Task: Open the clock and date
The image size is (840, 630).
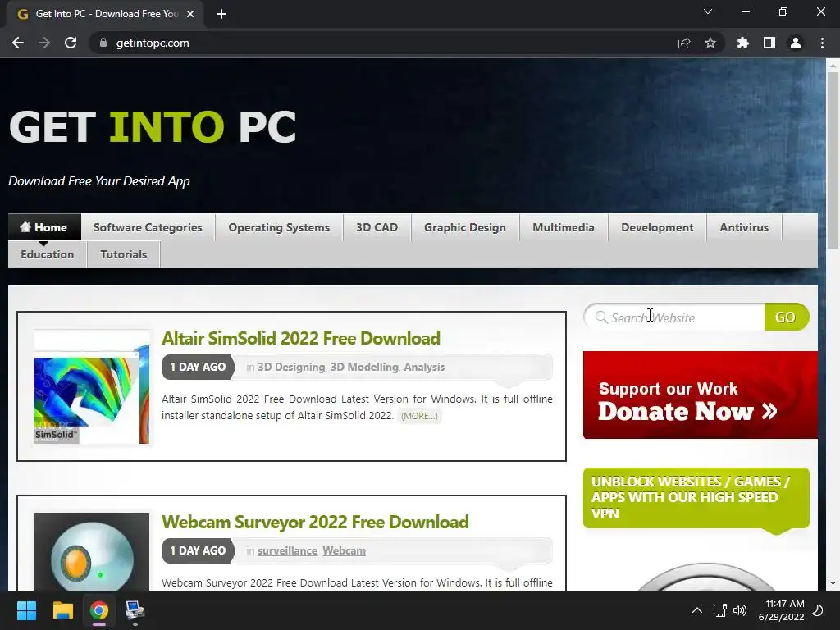Action: pos(782,610)
